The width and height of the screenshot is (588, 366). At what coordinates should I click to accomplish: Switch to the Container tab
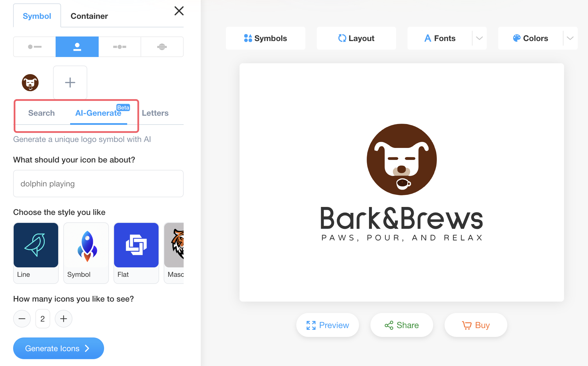pos(89,16)
